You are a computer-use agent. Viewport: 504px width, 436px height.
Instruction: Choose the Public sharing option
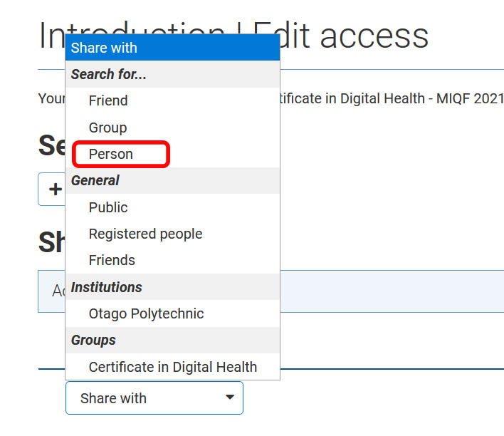point(108,207)
